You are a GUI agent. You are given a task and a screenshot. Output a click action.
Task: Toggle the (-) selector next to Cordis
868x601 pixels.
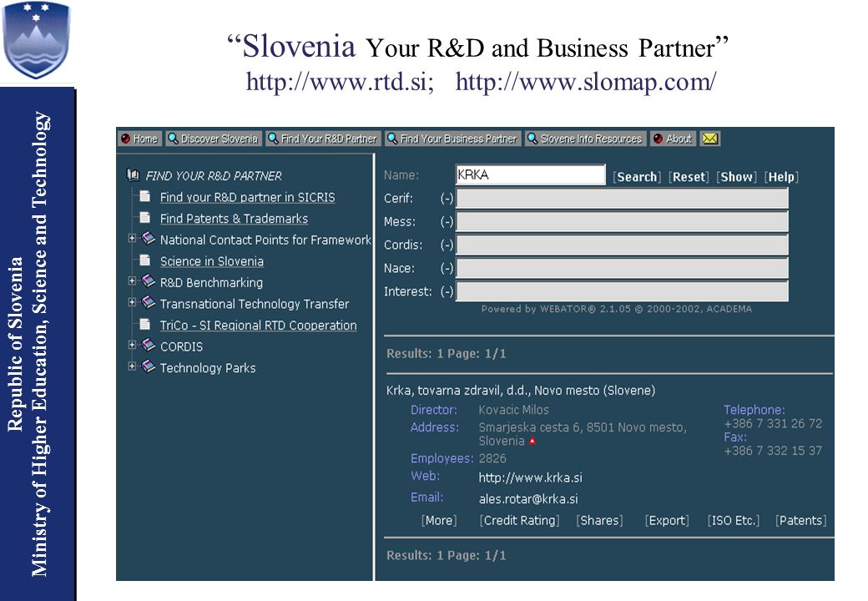[447, 245]
